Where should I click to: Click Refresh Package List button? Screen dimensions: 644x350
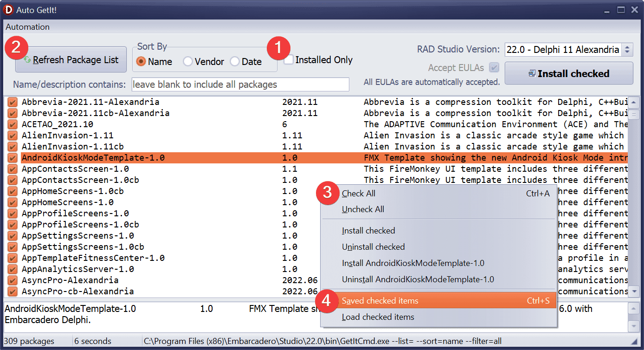pyautogui.click(x=71, y=59)
